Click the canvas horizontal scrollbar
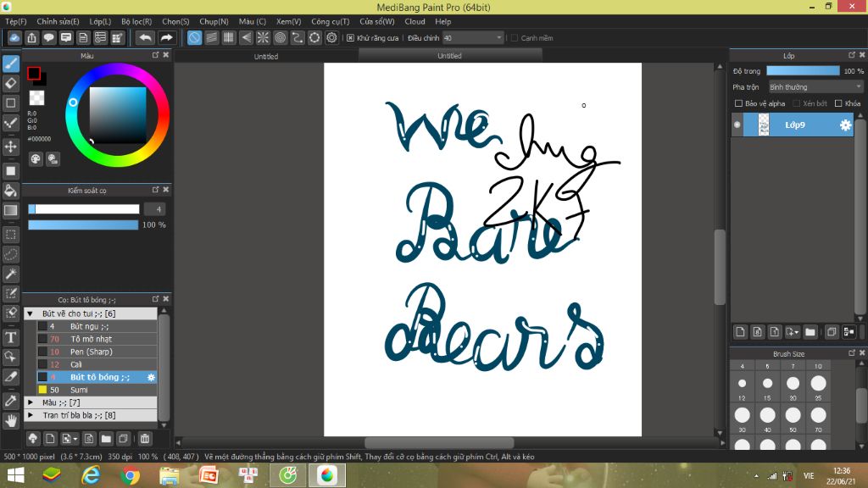The width and height of the screenshot is (868, 488). click(x=439, y=442)
